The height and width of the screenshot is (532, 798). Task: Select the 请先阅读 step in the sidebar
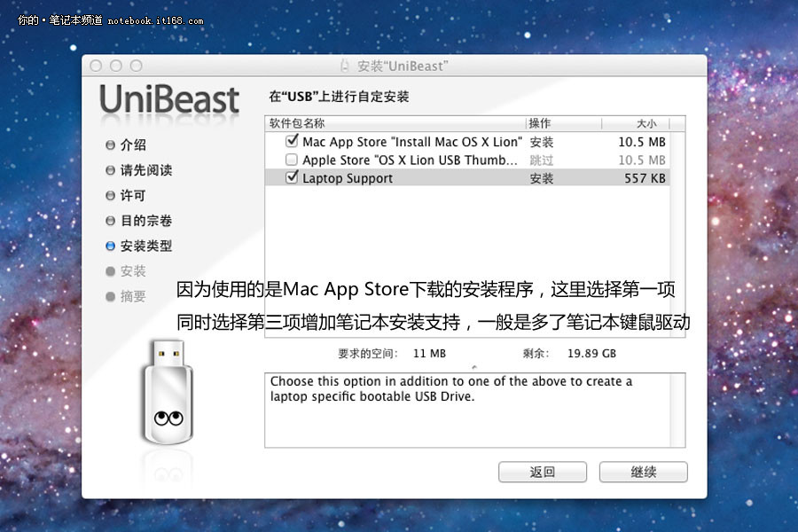pyautogui.click(x=138, y=170)
